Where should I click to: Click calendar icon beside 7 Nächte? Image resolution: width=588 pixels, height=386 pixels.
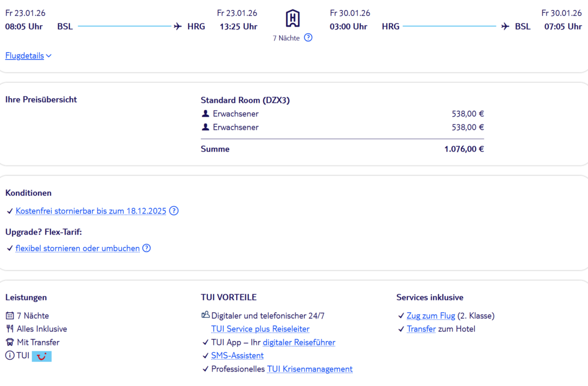click(x=10, y=316)
